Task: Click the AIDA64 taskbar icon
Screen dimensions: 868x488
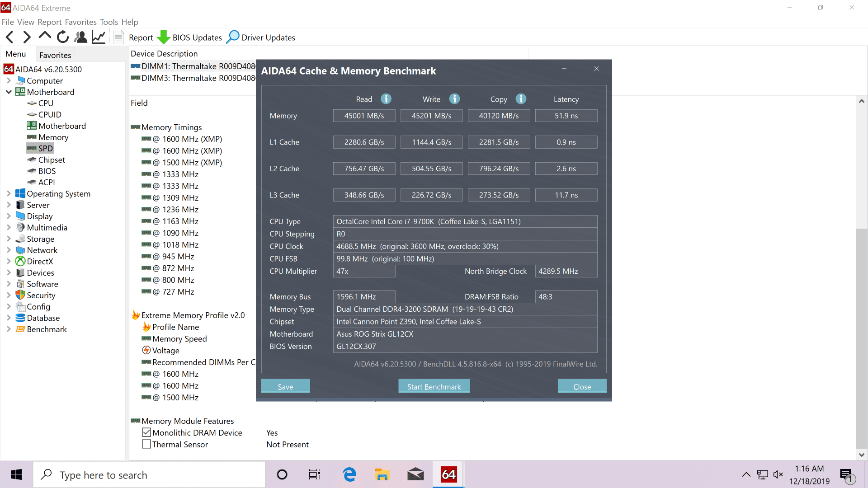Action: pyautogui.click(x=448, y=474)
